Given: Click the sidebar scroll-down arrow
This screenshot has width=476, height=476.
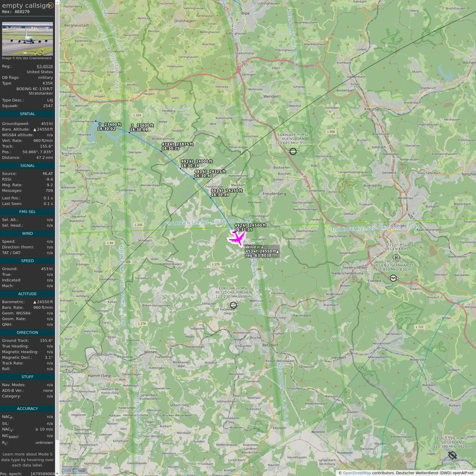Looking at the screenshot, I should [x=57, y=474].
